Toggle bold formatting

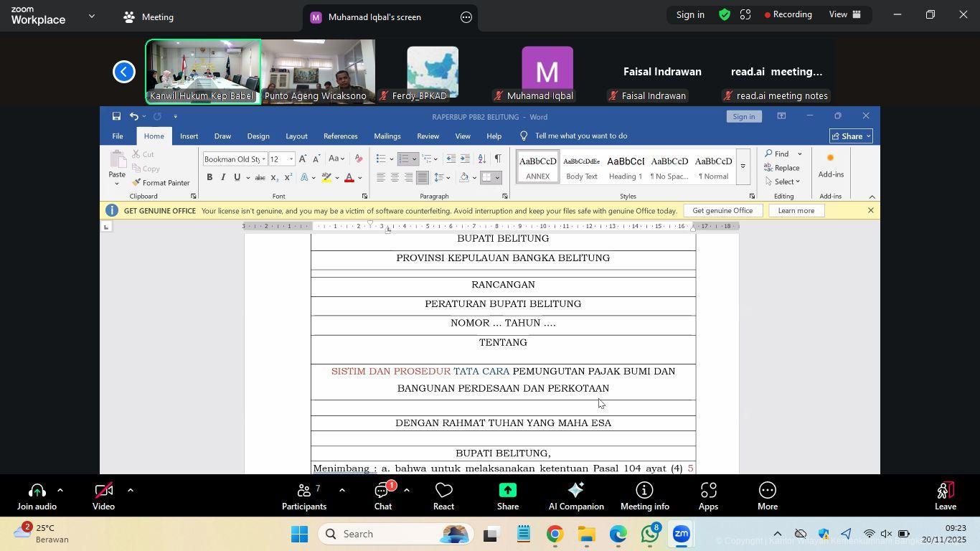[209, 177]
